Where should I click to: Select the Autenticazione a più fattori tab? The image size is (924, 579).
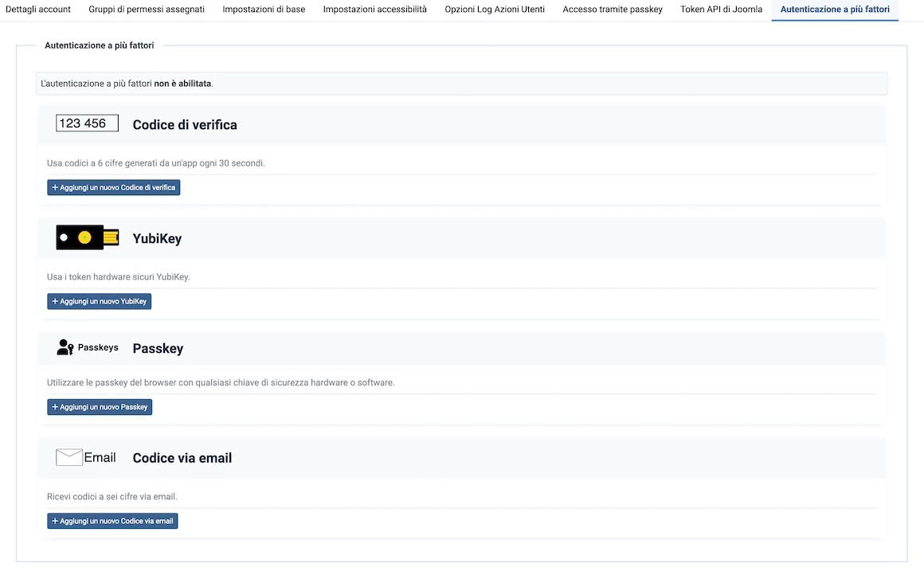835,10
